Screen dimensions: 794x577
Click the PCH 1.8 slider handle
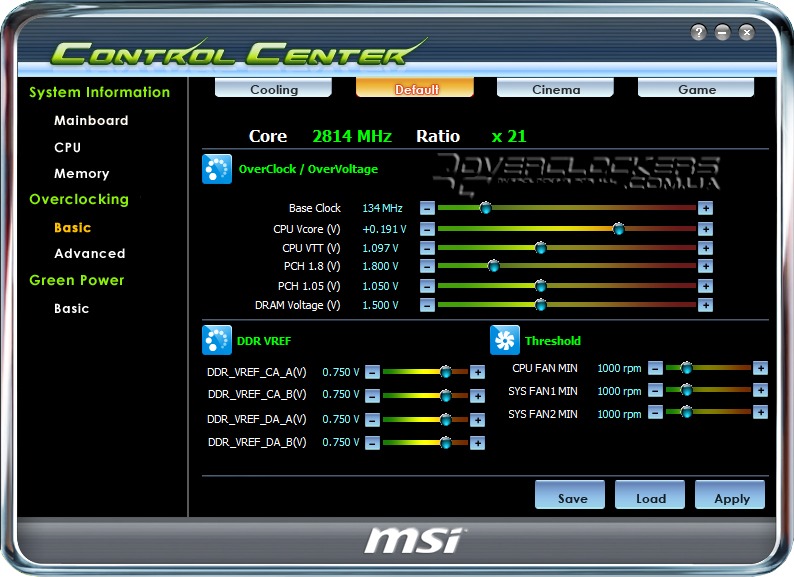pyautogui.click(x=493, y=266)
